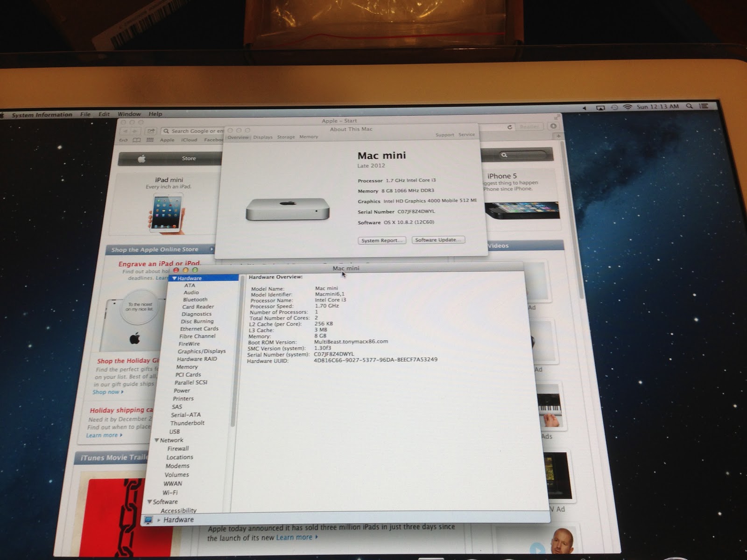Go back with Safari's back arrow
This screenshot has height=560, width=747.
click(125, 131)
